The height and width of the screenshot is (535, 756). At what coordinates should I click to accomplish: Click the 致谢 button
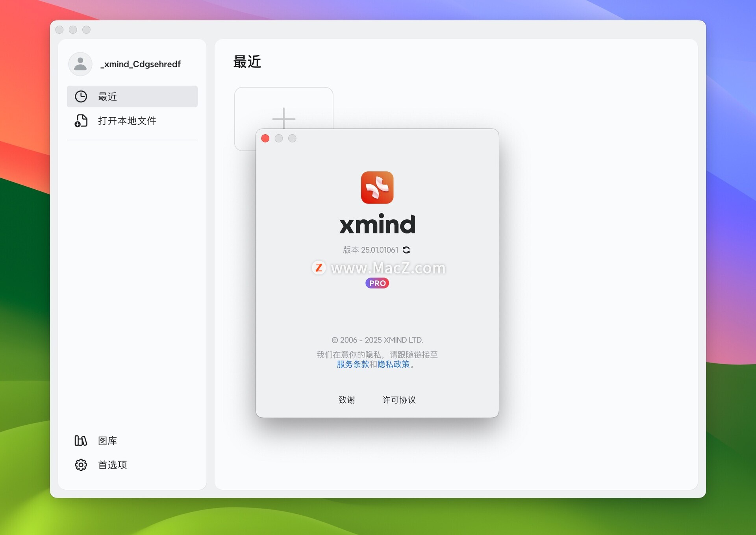pos(347,400)
